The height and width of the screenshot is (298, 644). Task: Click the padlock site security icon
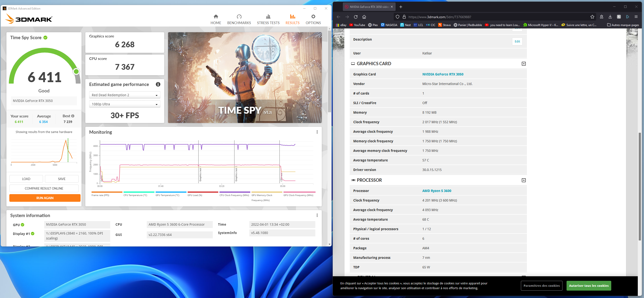tap(404, 17)
